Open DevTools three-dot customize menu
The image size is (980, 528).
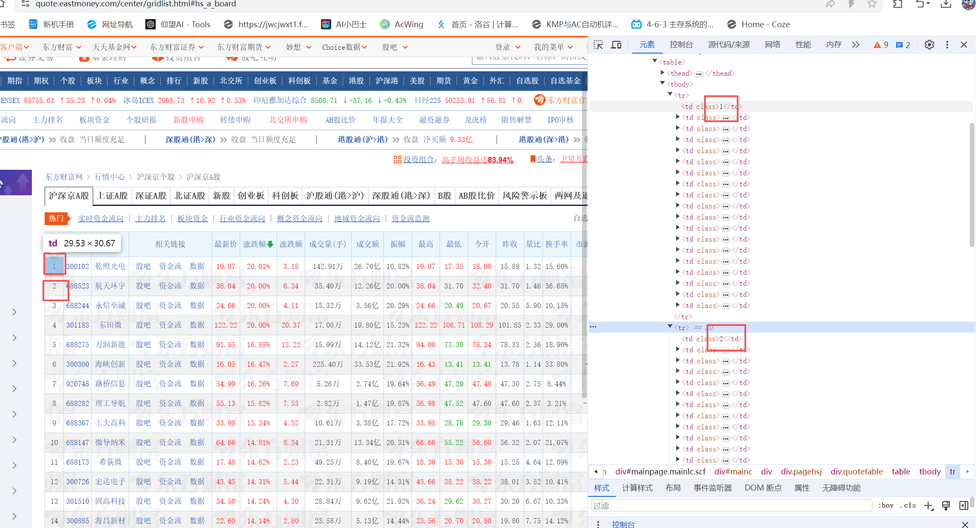947,45
